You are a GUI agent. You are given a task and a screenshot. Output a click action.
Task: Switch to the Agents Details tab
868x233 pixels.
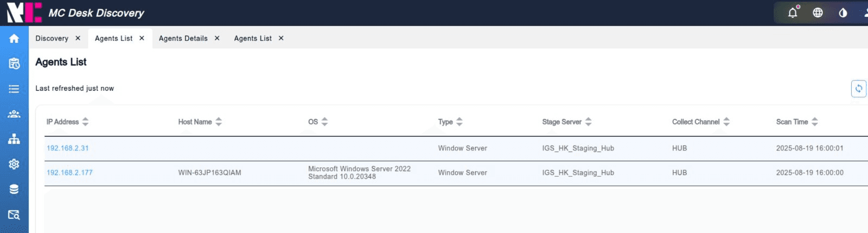click(x=183, y=38)
